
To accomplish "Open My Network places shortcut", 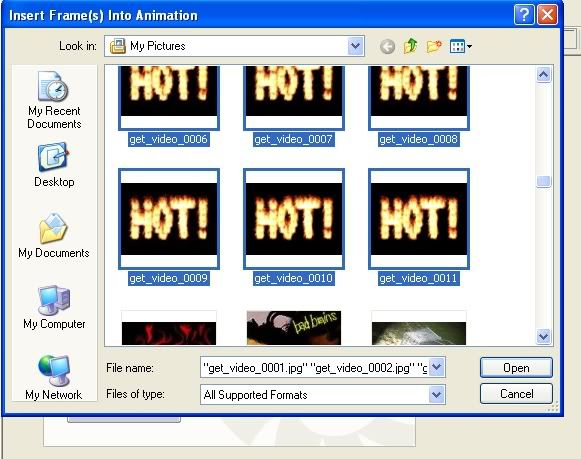I will coord(54,378).
